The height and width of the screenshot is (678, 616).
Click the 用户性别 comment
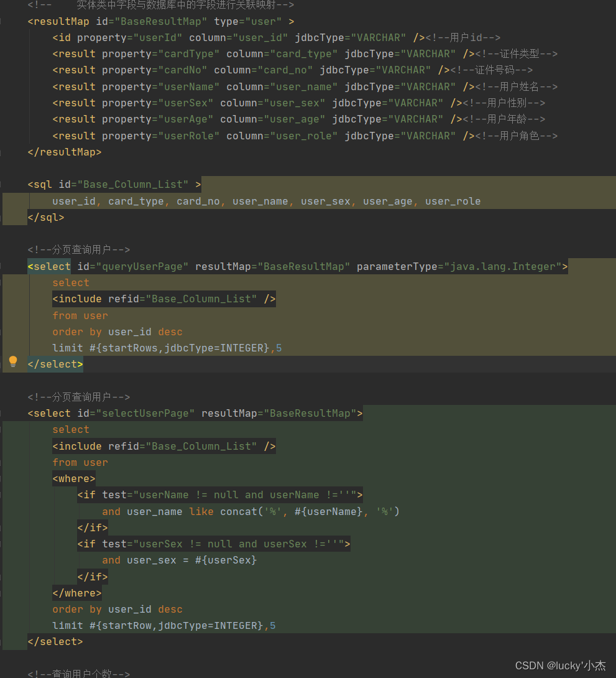[x=503, y=103]
